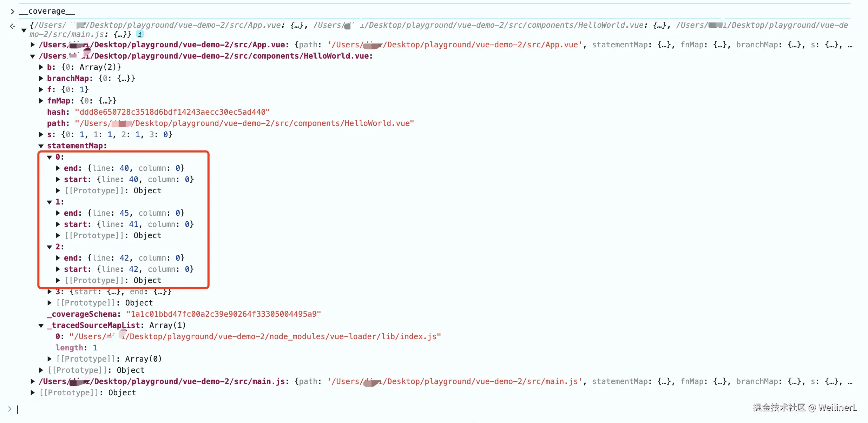Click the hash string value
This screenshot has height=423, width=868.
click(x=172, y=112)
